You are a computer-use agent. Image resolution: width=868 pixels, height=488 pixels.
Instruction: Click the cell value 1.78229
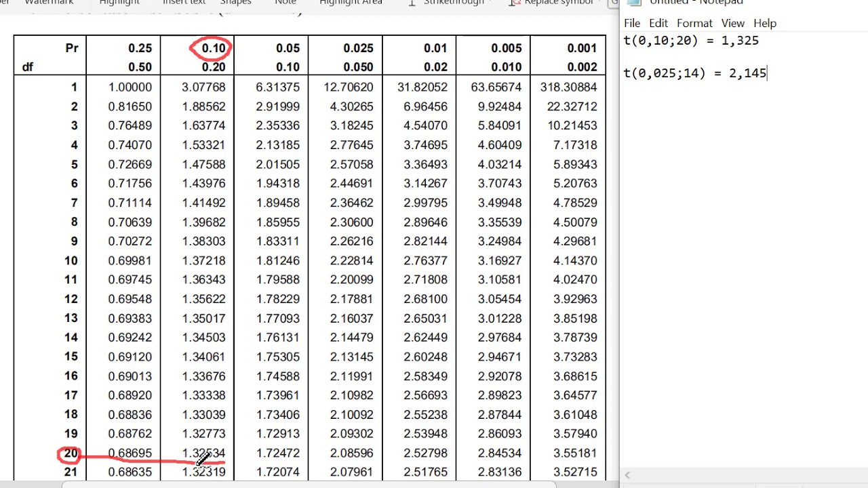277,299
